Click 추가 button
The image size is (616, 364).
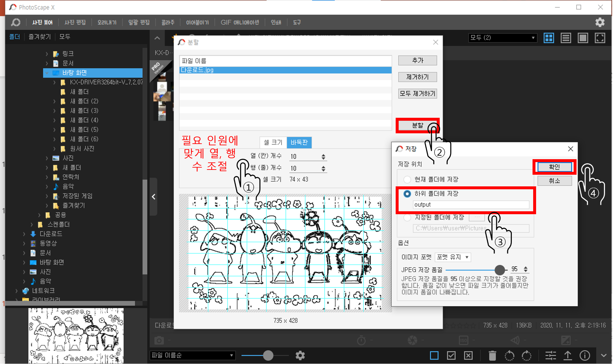417,61
